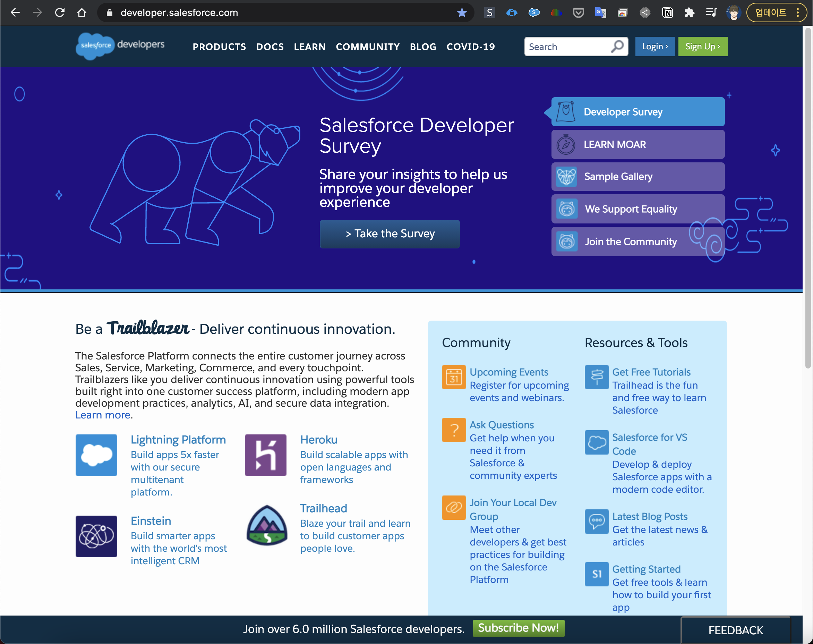Expand the Login dropdown button
Image resolution: width=813 pixels, height=644 pixels.
655,46
